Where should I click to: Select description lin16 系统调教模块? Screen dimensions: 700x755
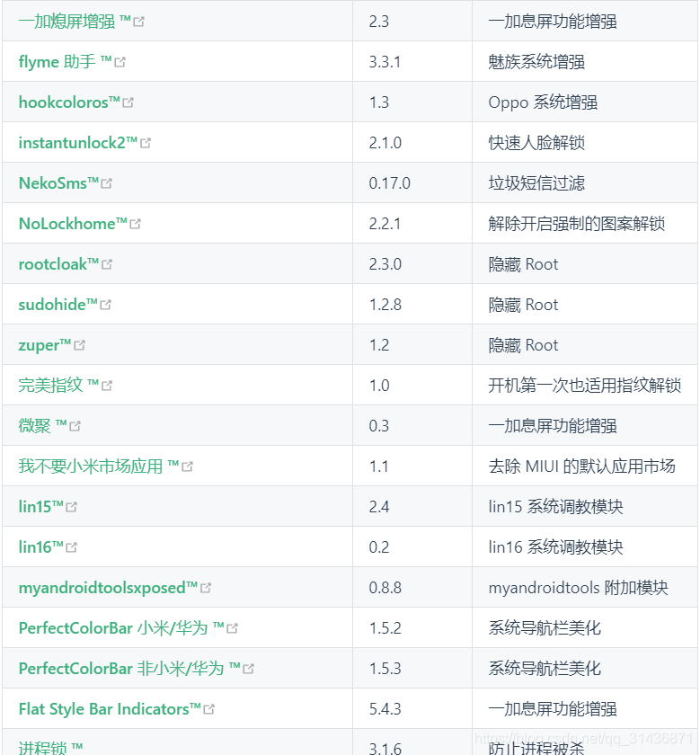click(555, 547)
